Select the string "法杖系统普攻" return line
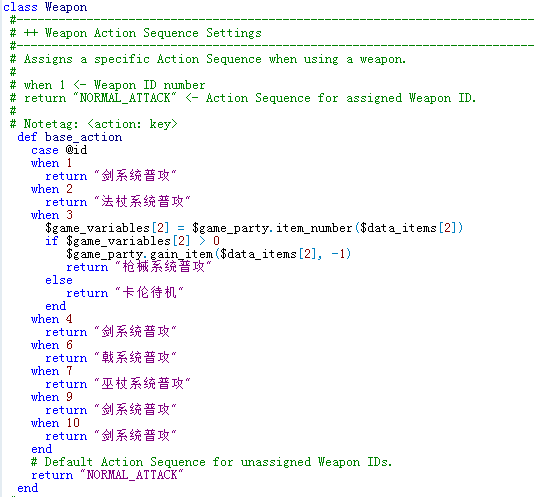 tap(118, 202)
